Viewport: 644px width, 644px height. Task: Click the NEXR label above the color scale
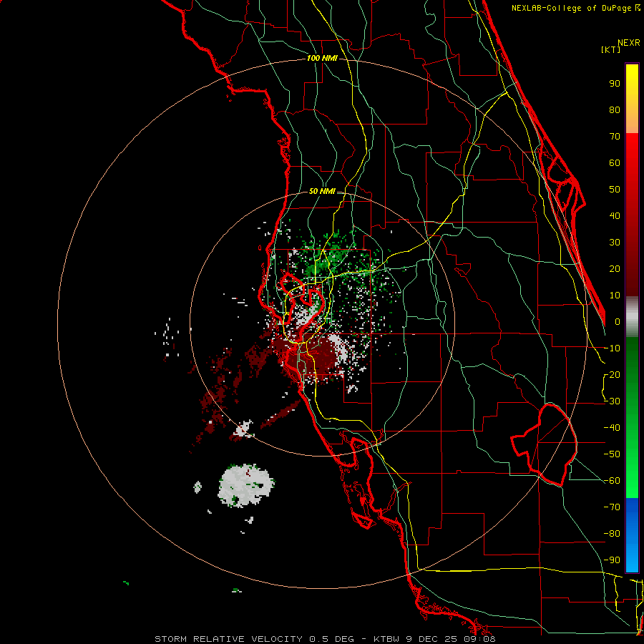tap(629, 43)
